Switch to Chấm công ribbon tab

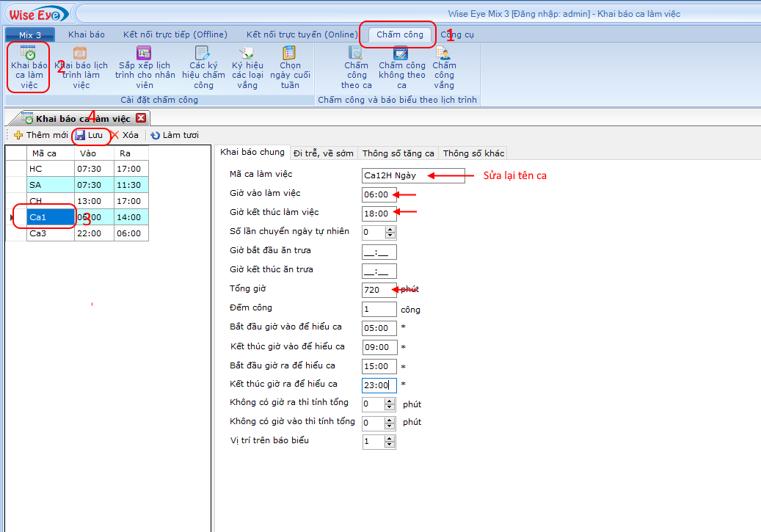[399, 34]
